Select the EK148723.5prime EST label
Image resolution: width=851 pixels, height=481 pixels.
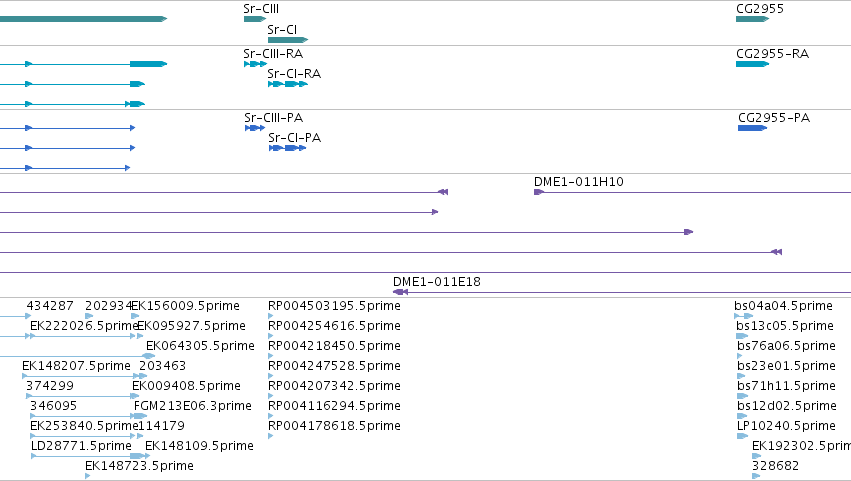pos(139,466)
